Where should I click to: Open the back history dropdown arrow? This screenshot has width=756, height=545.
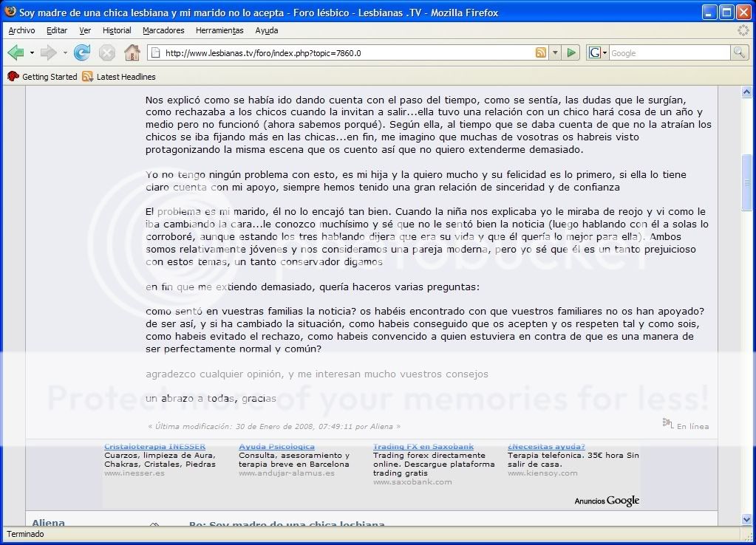point(32,52)
